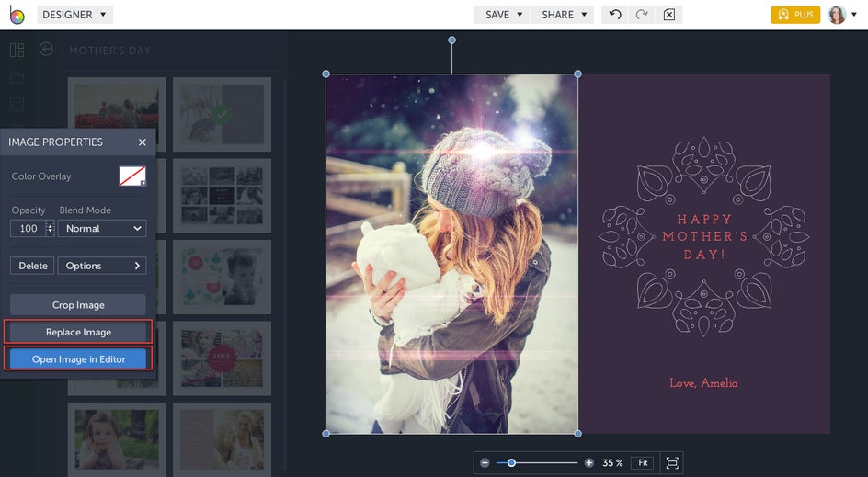868x477 pixels.
Task: Click the clear canvas X icon
Action: 668,15
